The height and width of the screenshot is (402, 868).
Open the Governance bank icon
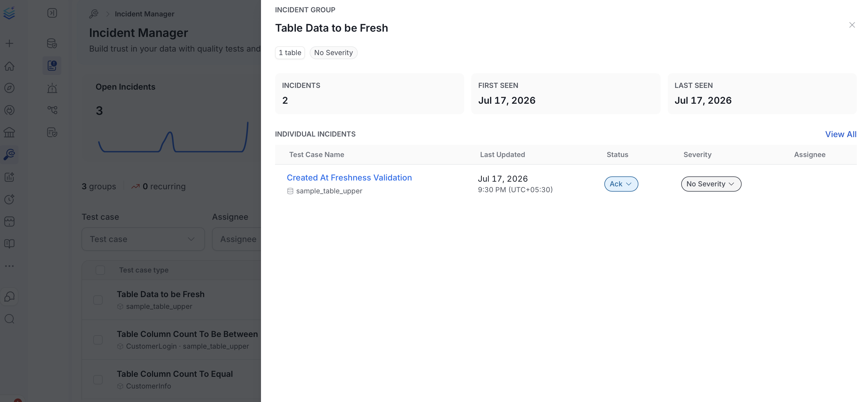click(x=9, y=132)
